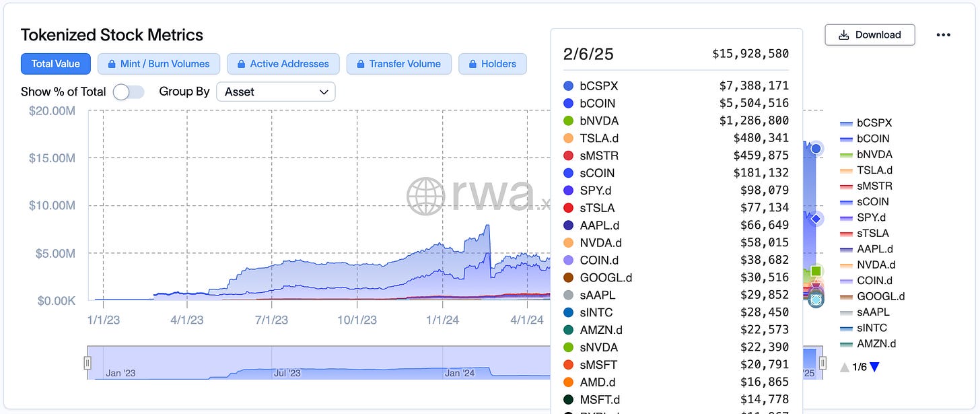Click the $20.00M y-axis label
This screenshot has height=414, width=980.
[52, 110]
